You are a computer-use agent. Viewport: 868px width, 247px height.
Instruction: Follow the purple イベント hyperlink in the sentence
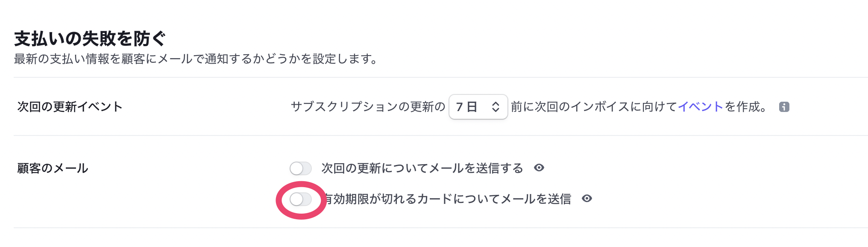click(x=701, y=107)
